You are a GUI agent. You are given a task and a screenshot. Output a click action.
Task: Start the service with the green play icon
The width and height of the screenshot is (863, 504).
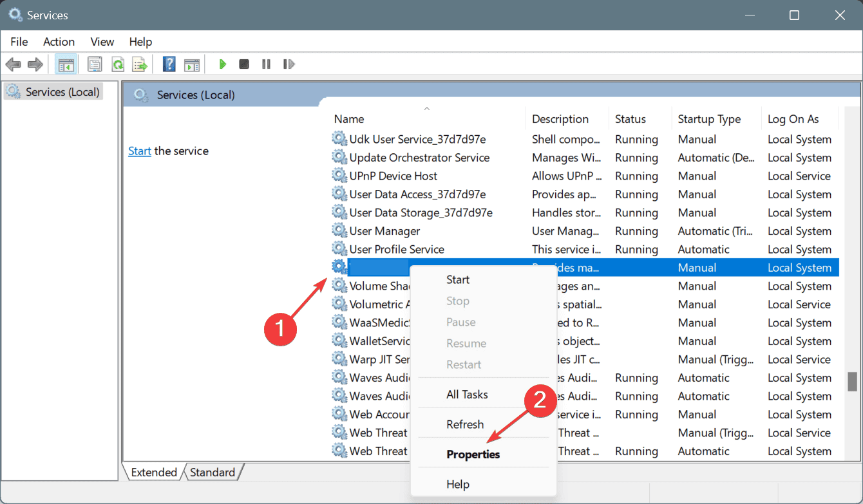[x=222, y=64]
